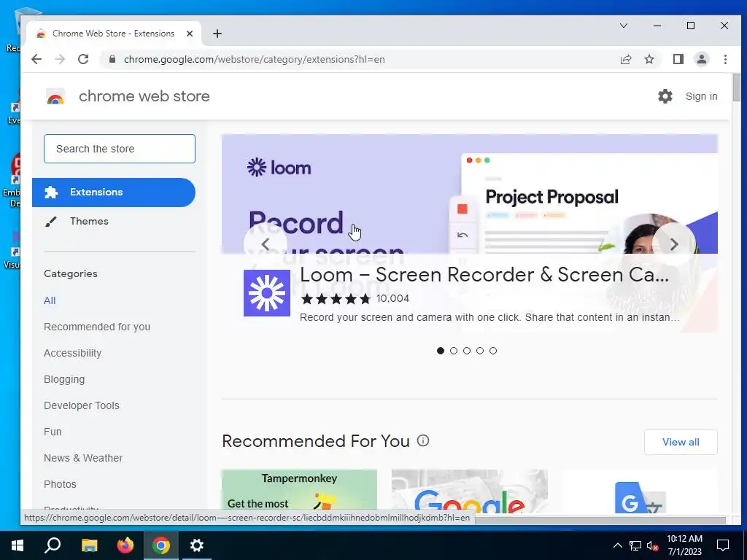
Task: Open the Loom Screen Recorder title link
Action: 484,275
